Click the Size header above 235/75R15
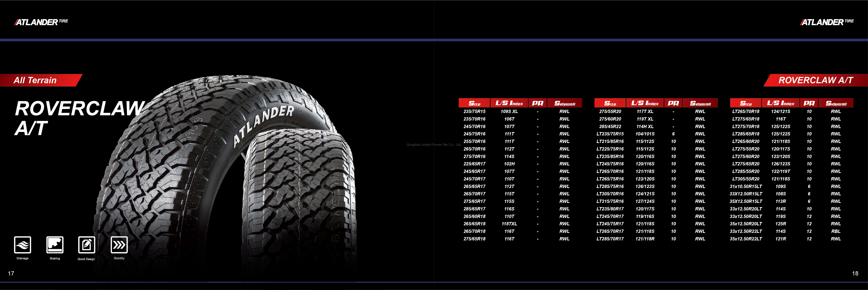The image size is (868, 290). (475, 103)
